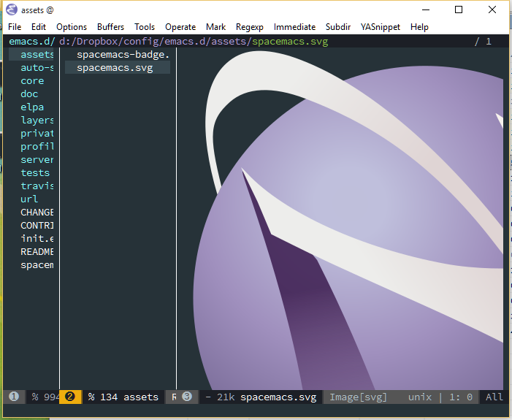The image size is (512, 420).
Task: Open the Options menu
Action: (72, 27)
